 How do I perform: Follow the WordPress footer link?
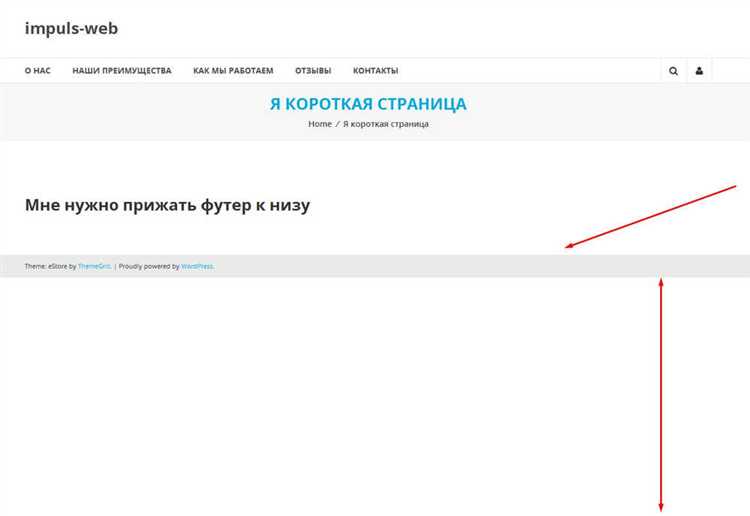tap(197, 266)
